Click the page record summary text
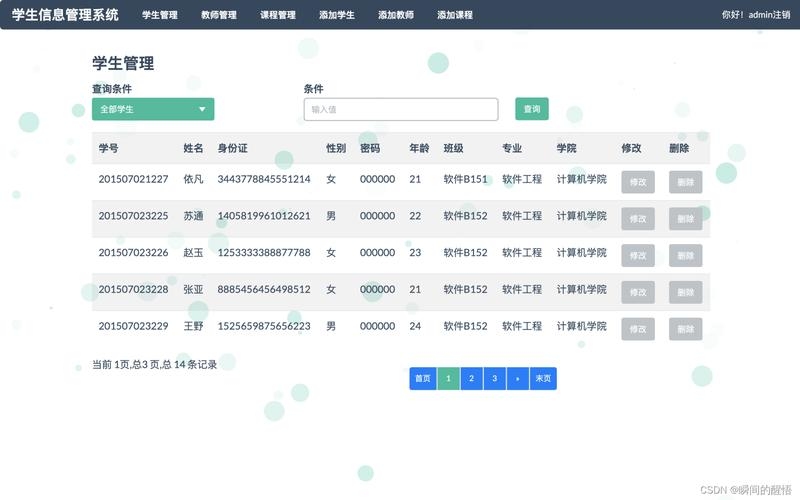The width and height of the screenshot is (800, 500). [155, 364]
